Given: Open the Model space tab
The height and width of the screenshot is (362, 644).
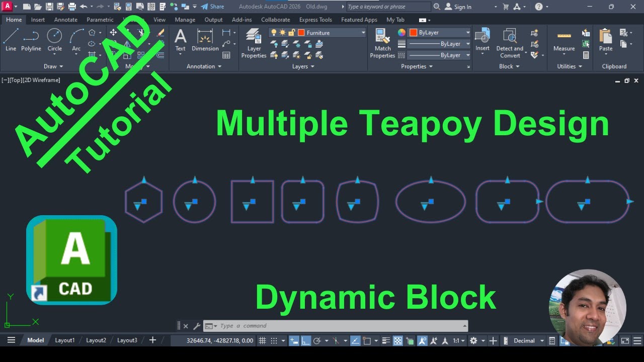Looking at the screenshot, I should click(x=35, y=340).
